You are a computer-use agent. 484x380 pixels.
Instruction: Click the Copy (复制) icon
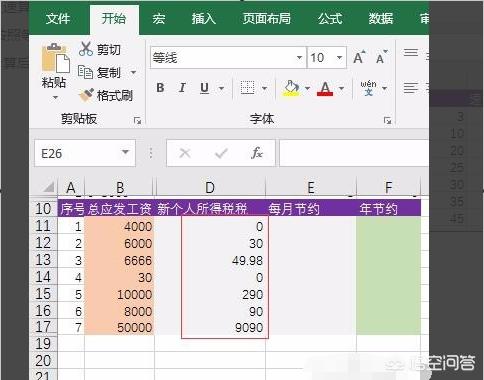click(x=85, y=72)
